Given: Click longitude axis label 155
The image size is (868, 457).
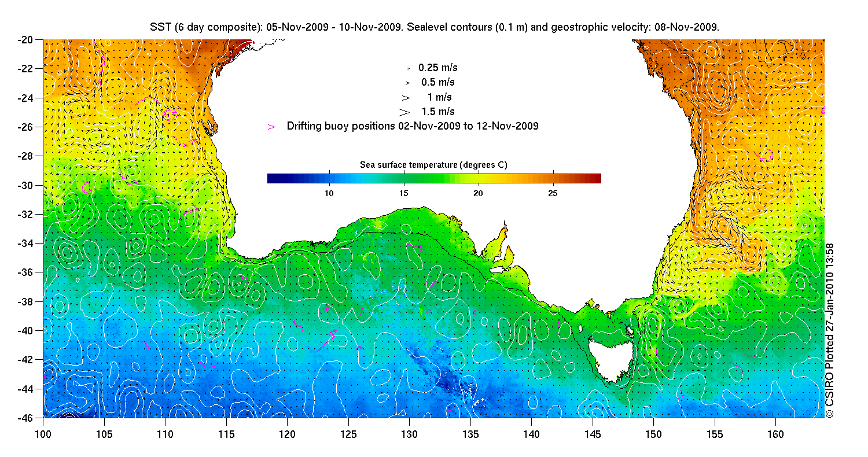Looking at the screenshot, I should point(715,434).
